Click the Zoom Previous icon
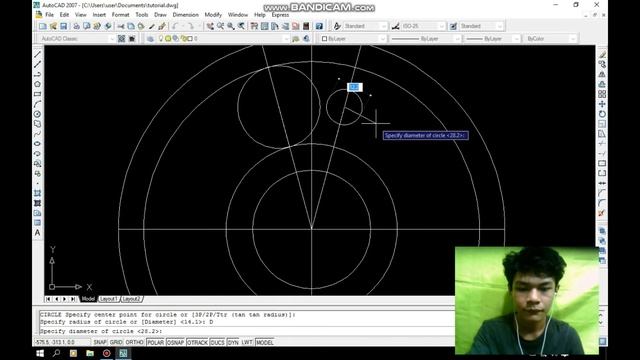Viewport: 640px width, 360px height. tap(241, 26)
